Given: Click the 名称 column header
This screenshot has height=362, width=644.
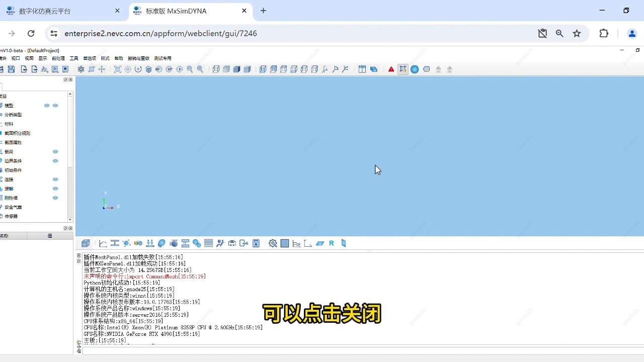Looking at the screenshot, I should click(x=13, y=236).
